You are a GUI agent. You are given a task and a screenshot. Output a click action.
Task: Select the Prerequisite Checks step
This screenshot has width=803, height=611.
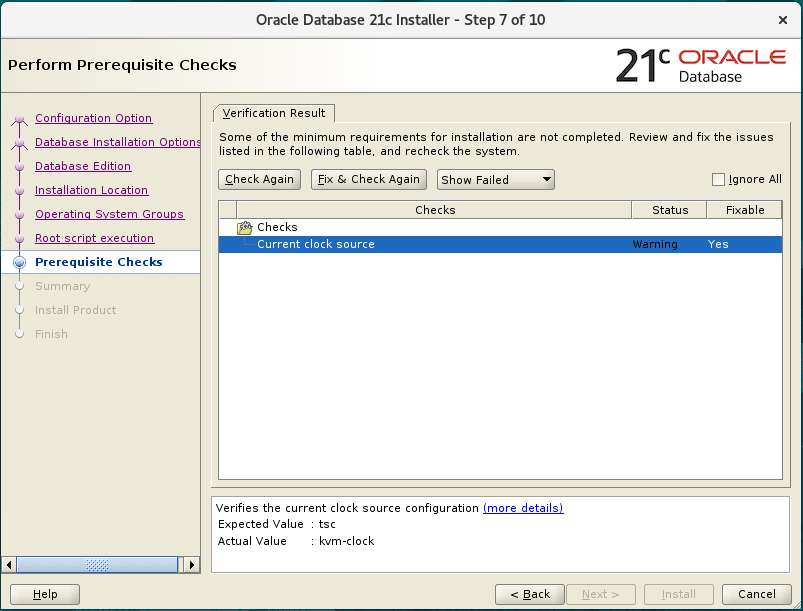[99, 262]
